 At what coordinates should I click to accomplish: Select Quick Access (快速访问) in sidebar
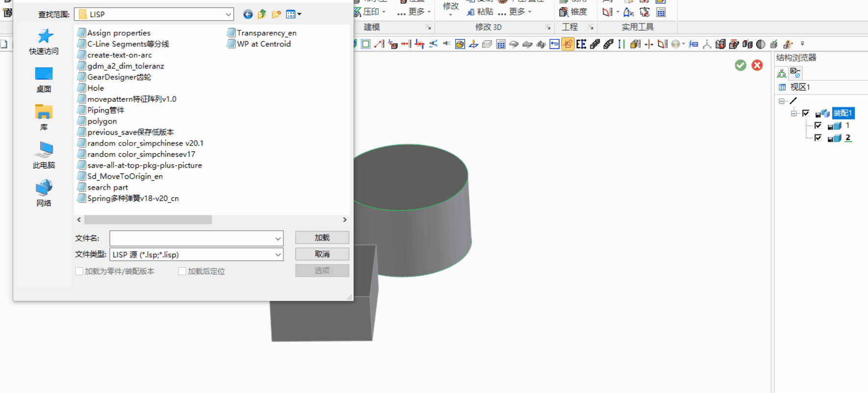(44, 42)
